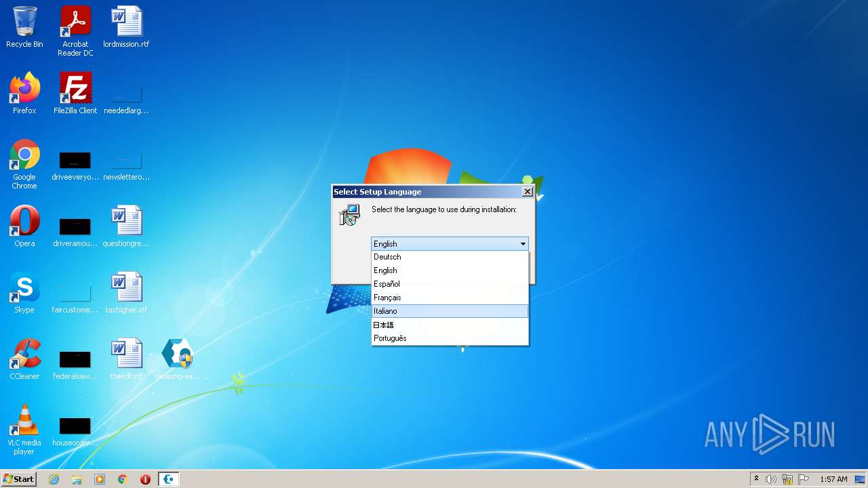Screen dimensions: 868x488
Task: Open media player taskbar icon
Action: click(100, 479)
